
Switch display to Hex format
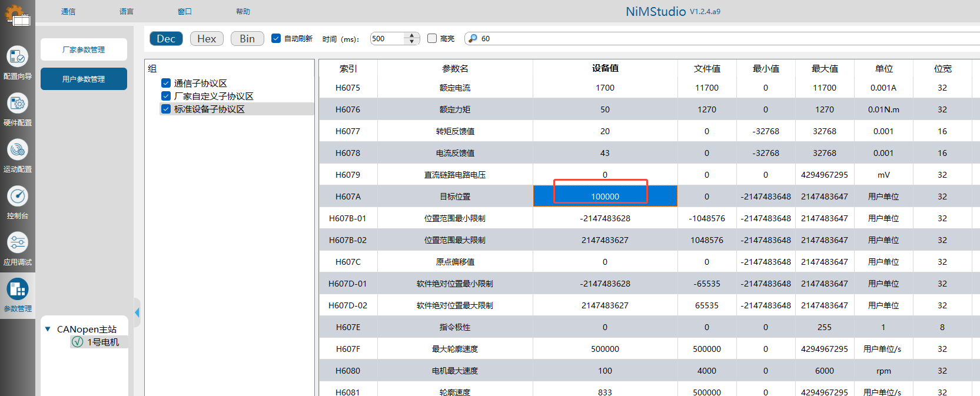(207, 38)
